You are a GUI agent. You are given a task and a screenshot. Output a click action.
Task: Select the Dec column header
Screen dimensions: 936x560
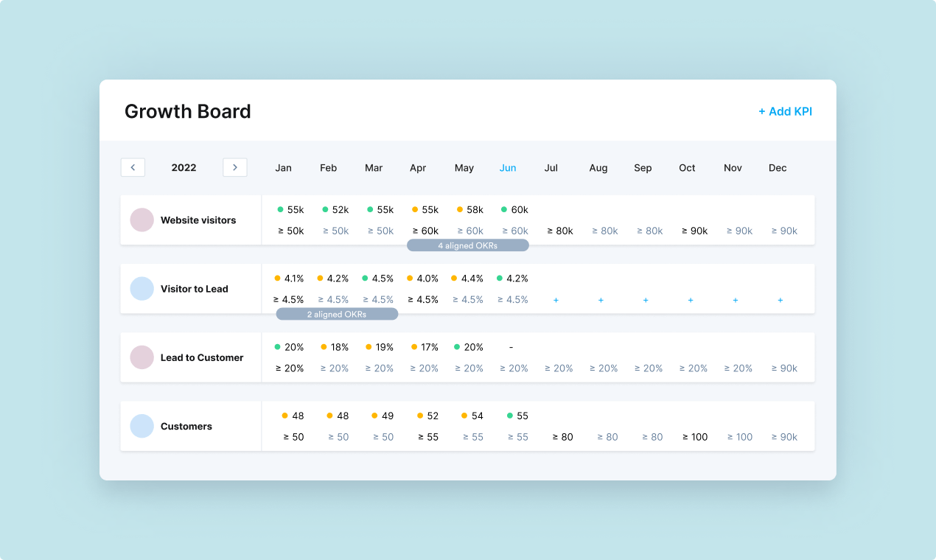pos(778,168)
